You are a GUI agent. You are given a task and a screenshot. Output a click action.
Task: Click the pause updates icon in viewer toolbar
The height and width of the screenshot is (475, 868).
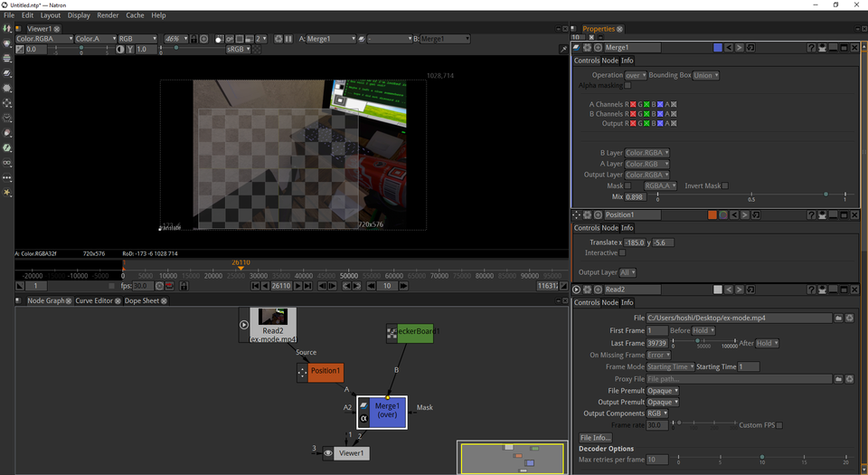point(289,39)
